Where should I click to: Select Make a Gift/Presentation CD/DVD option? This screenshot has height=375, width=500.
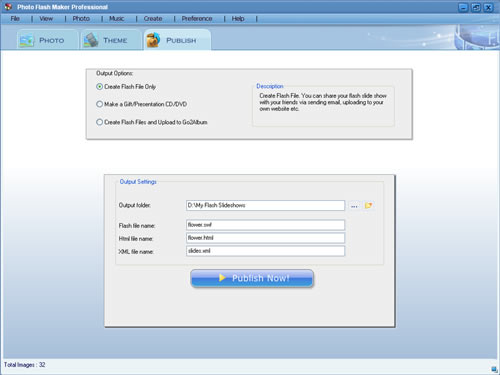141,104
